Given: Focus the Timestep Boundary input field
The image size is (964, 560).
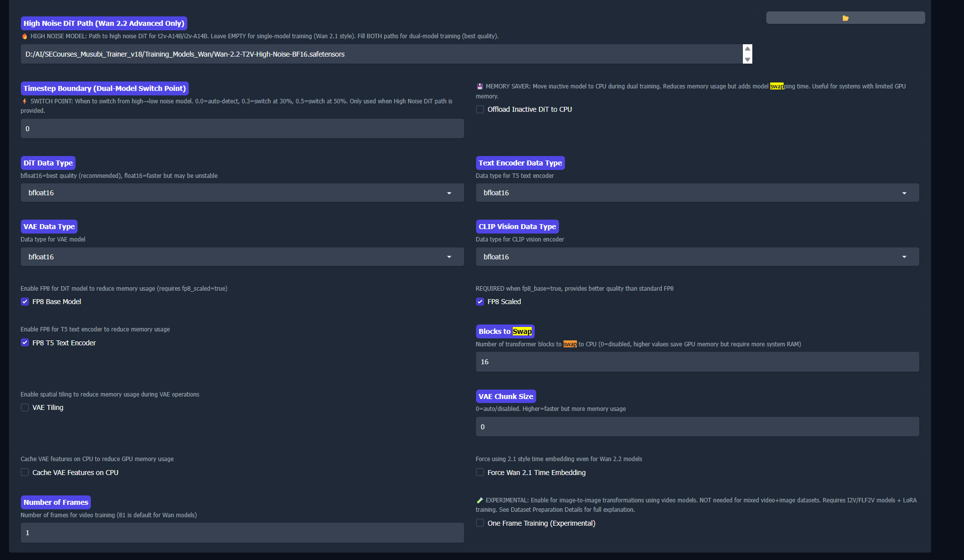Looking at the screenshot, I should (242, 129).
